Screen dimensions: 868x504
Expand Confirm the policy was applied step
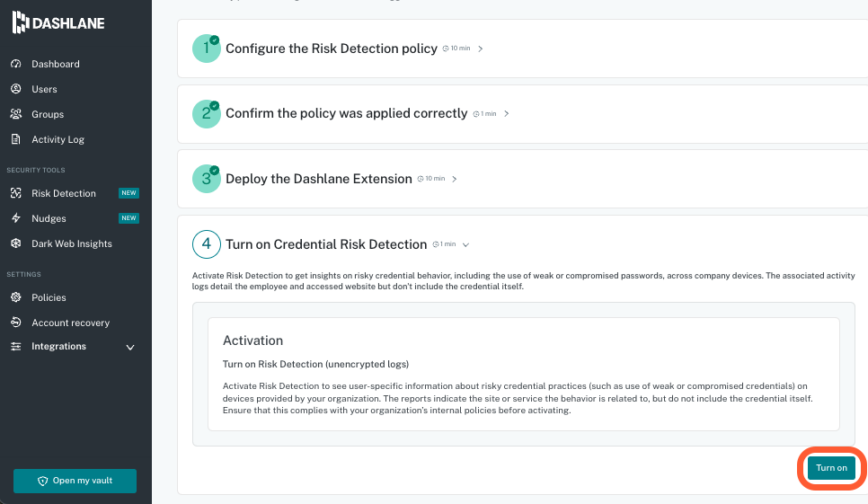[507, 114]
